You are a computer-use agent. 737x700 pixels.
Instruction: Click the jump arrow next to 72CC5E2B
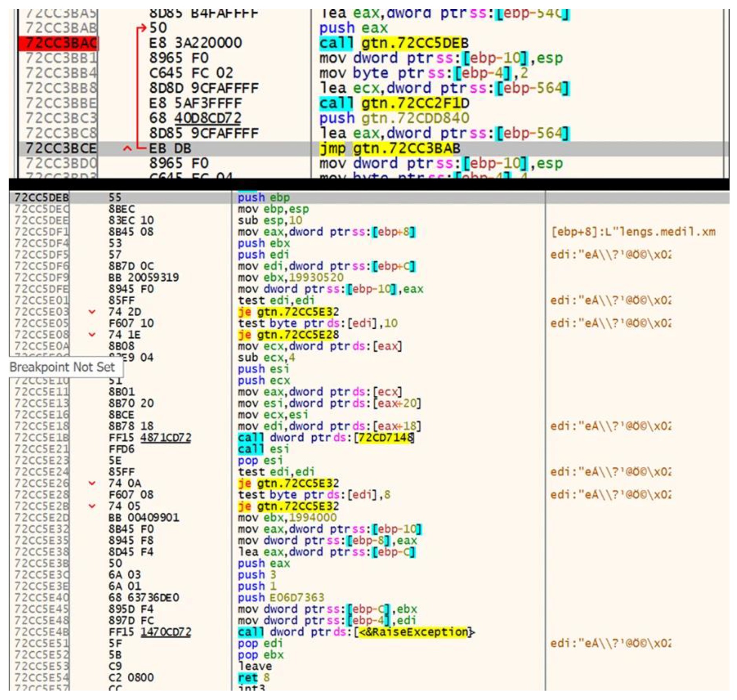[x=92, y=506]
